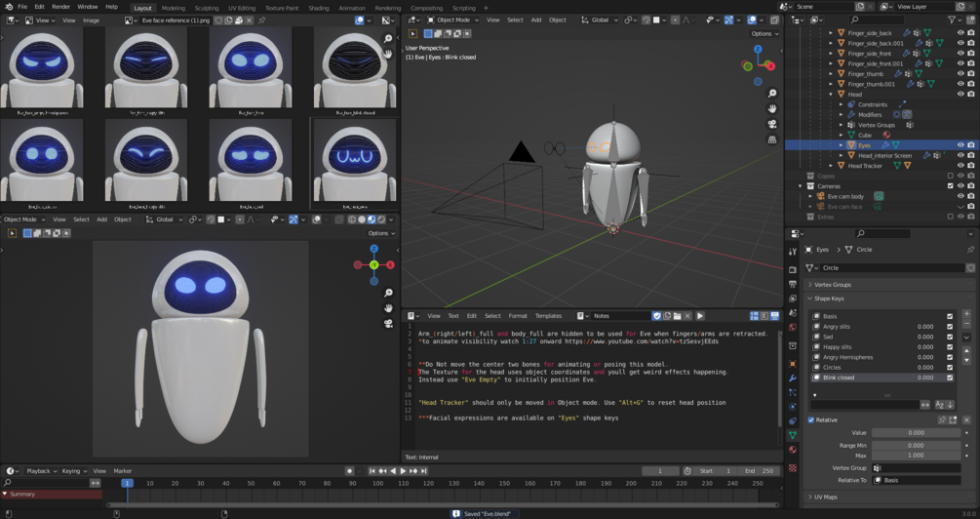The width and height of the screenshot is (980, 519).
Task: Open the Tool properties tab
Action: pyautogui.click(x=793, y=252)
